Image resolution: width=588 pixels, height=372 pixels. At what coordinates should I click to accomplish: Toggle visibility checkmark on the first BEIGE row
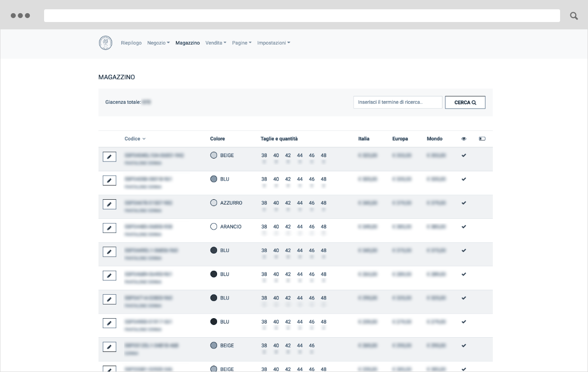pos(464,155)
